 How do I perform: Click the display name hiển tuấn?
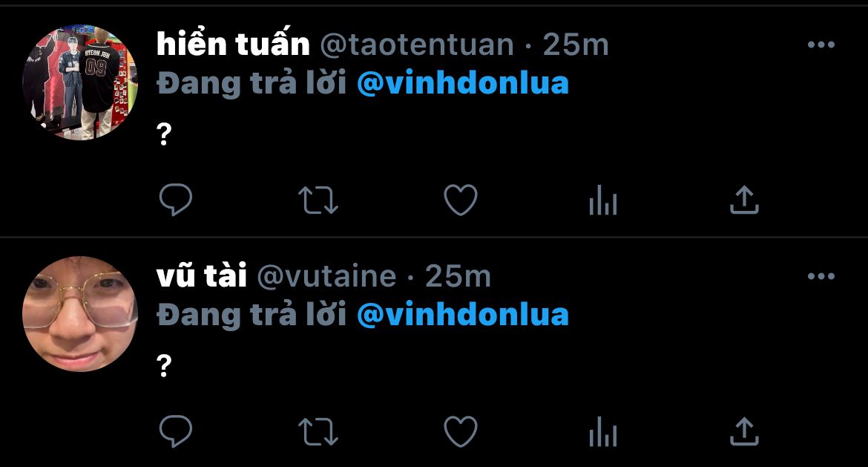pos(233,44)
